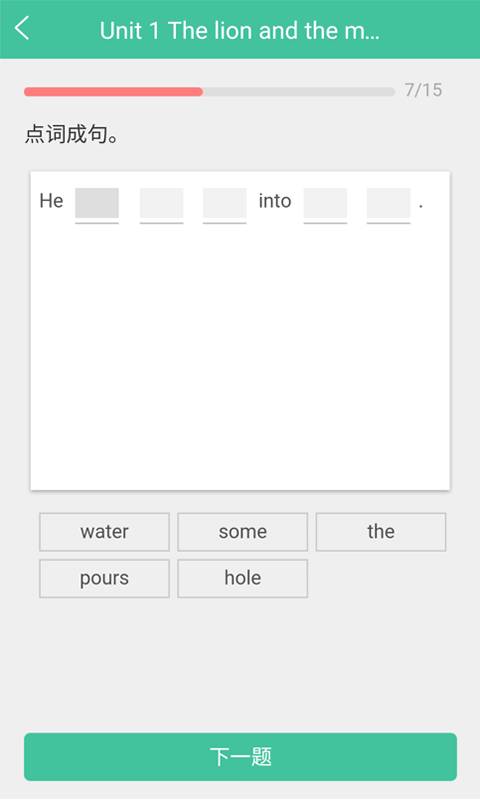Screen dimensions: 480x800
Task: Click the red quiz progress bar
Action: [113, 92]
